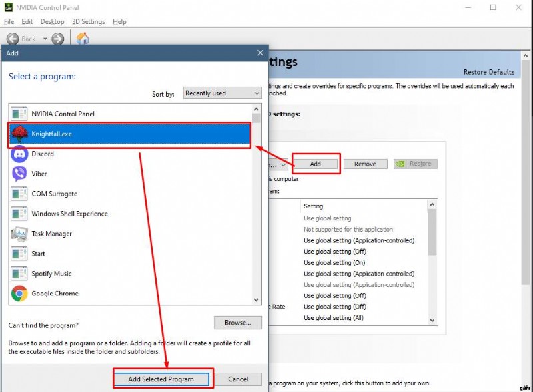Open the Sort by dropdown
Viewport: 533px width, 392px height.
point(222,93)
